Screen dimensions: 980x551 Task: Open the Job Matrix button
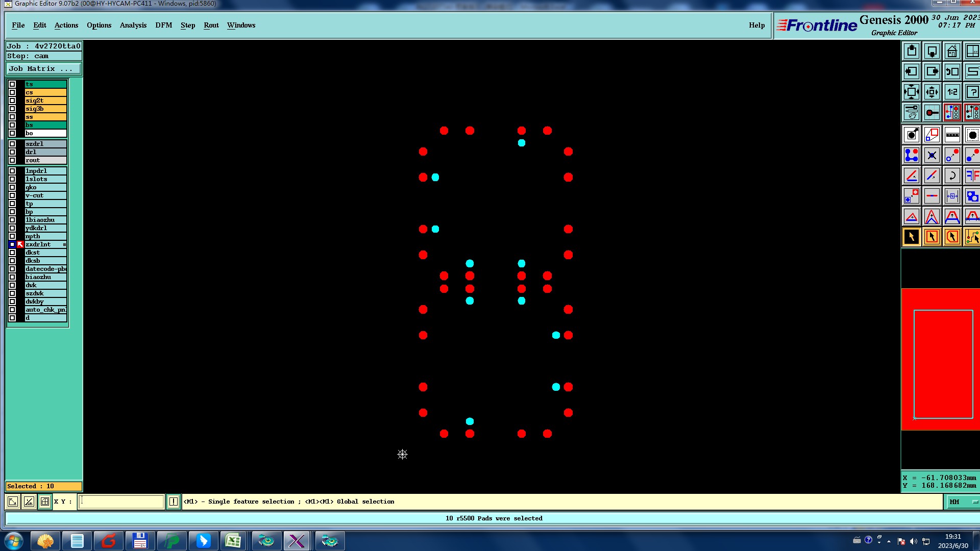[x=43, y=69]
